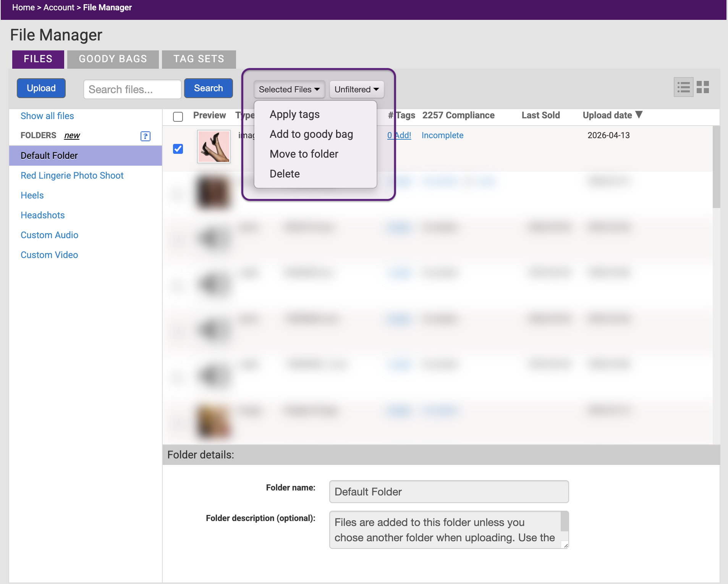The width and height of the screenshot is (728, 584).
Task: Click the Last Sold column header
Action: 541,115
